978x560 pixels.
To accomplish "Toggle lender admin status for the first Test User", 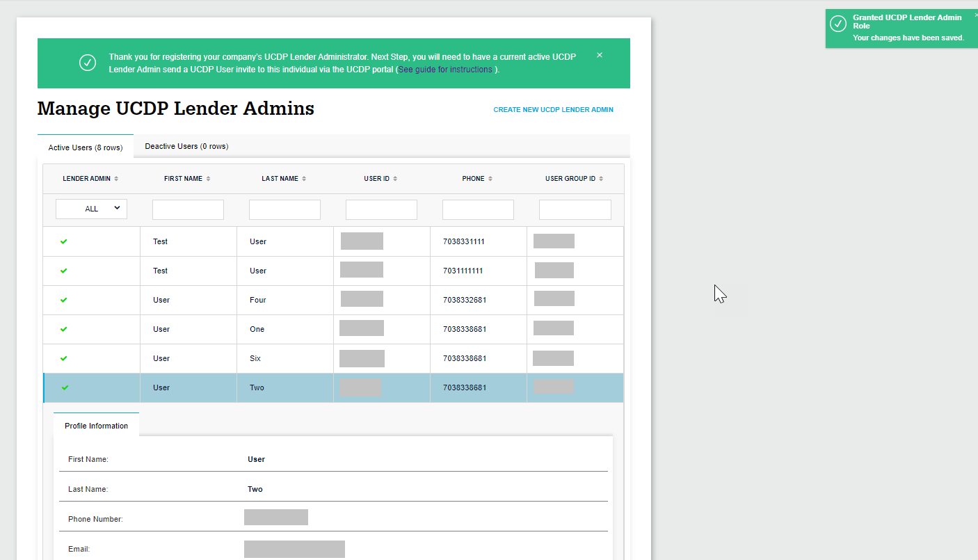I will tap(63, 241).
